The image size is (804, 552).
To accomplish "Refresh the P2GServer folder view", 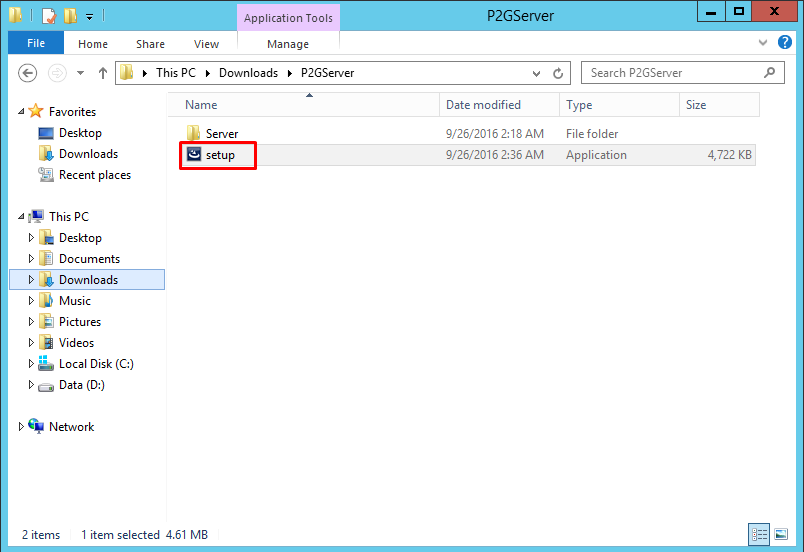I will click(x=558, y=73).
